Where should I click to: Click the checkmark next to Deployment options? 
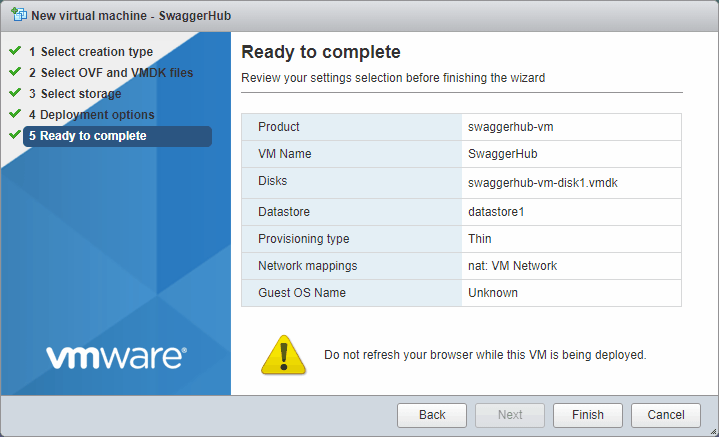point(14,114)
